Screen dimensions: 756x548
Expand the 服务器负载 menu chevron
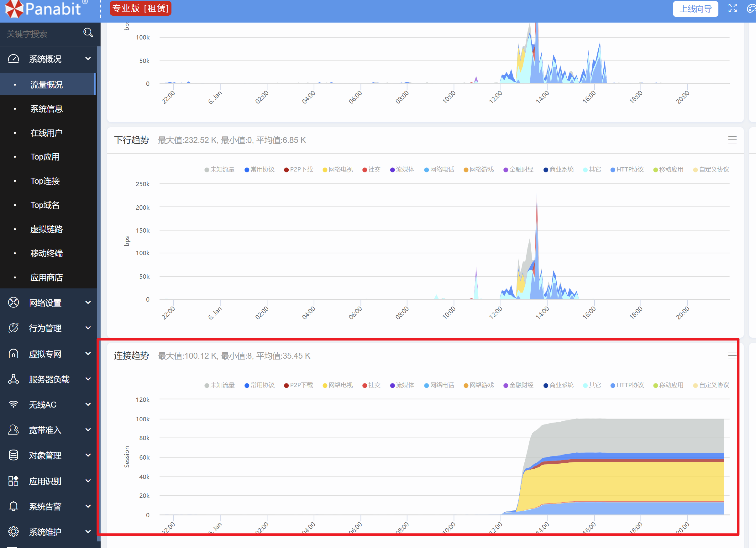point(88,379)
